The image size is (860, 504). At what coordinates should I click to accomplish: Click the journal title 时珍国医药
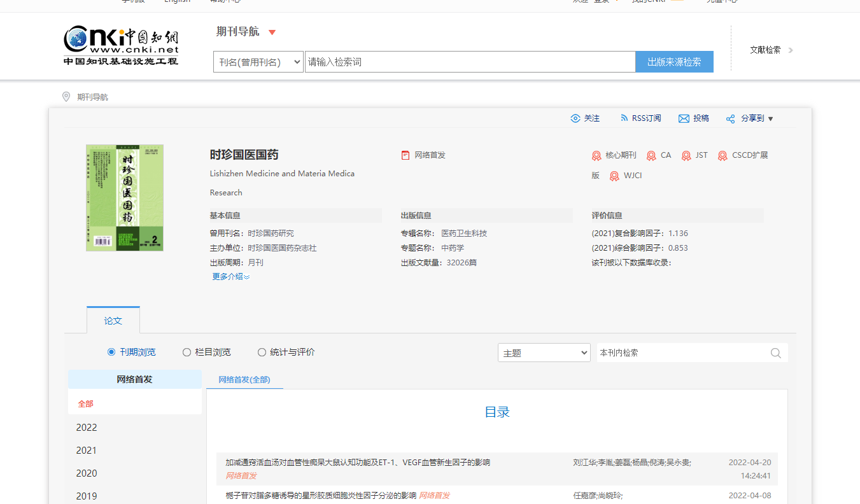coord(244,155)
